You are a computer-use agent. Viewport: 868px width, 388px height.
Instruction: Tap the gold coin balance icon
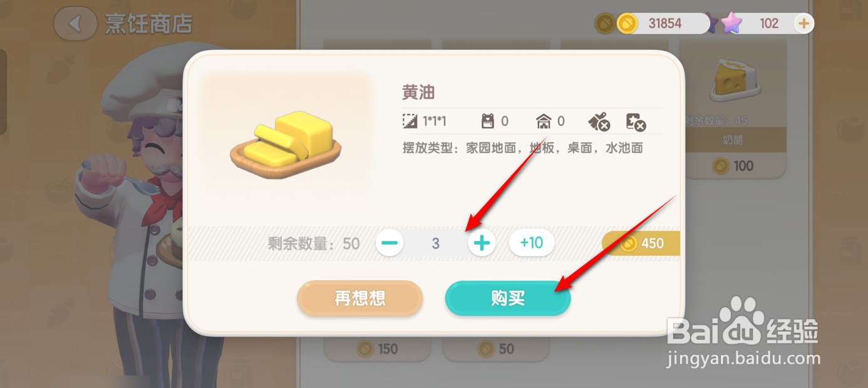pyautogui.click(x=627, y=24)
